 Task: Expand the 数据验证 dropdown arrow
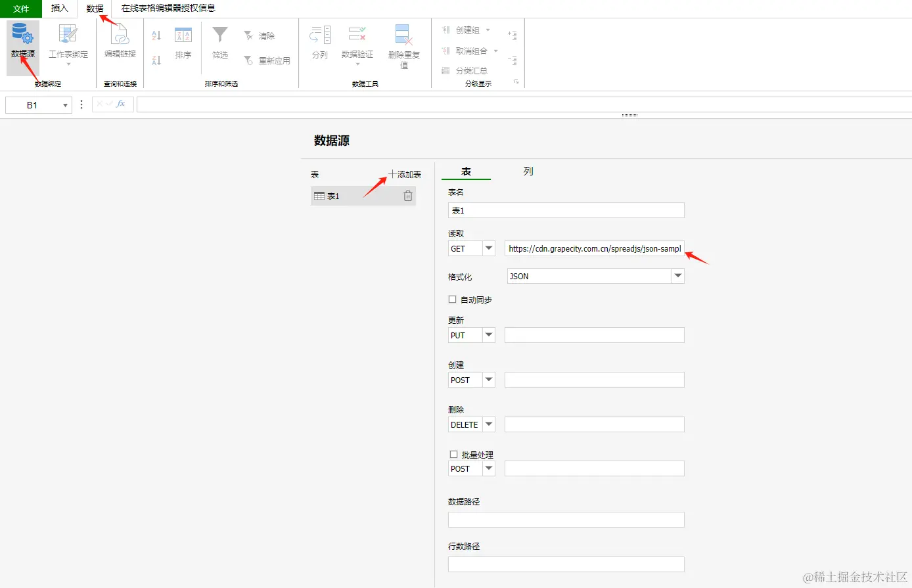pos(357,64)
